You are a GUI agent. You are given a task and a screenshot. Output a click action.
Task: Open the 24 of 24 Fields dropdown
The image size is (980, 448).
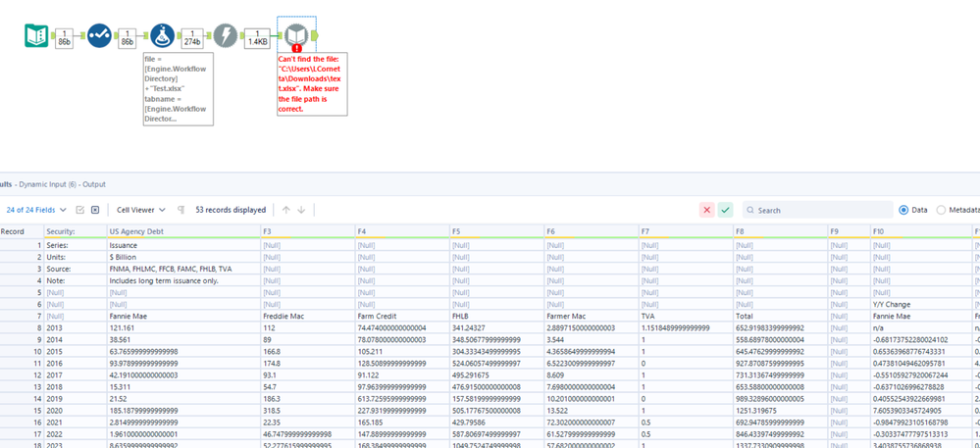pos(35,210)
